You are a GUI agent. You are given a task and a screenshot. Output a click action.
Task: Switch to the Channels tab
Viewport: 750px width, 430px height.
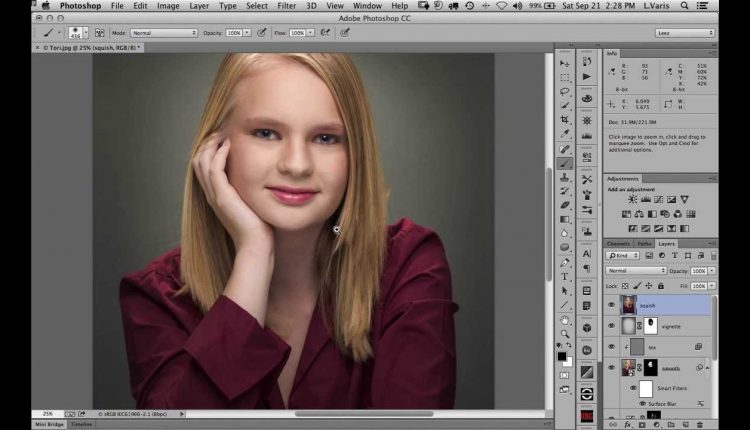point(618,243)
